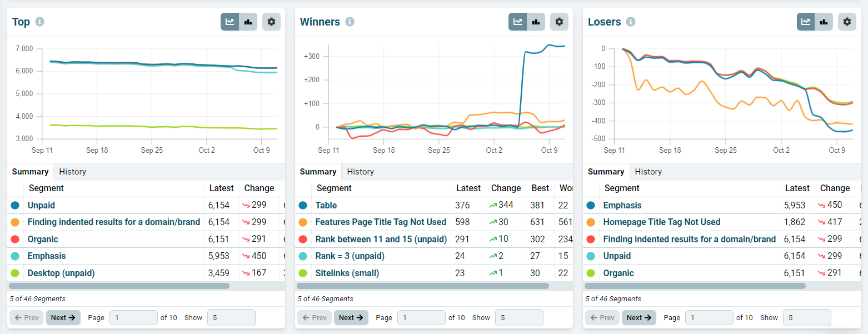Open the Show count selector in Losers widget
Screen dimensions: 868x334
click(x=807, y=317)
